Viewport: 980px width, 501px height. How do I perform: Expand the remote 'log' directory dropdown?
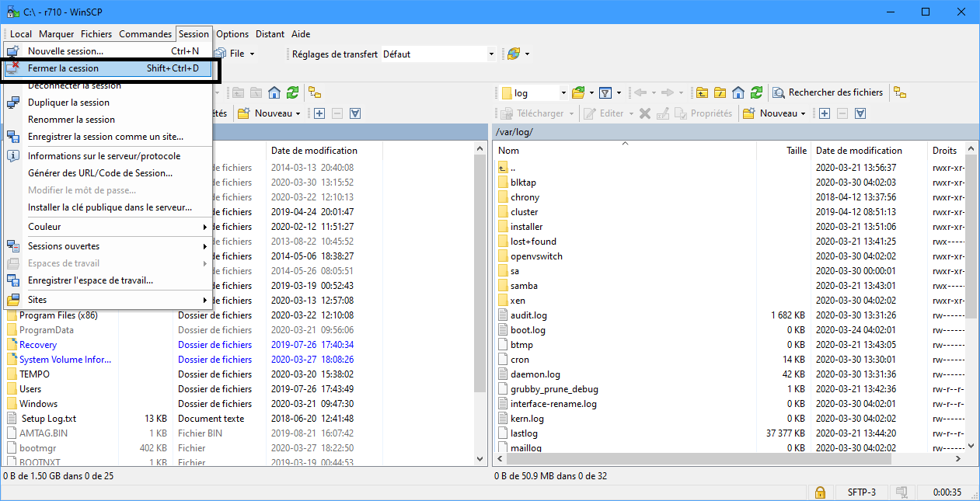563,93
